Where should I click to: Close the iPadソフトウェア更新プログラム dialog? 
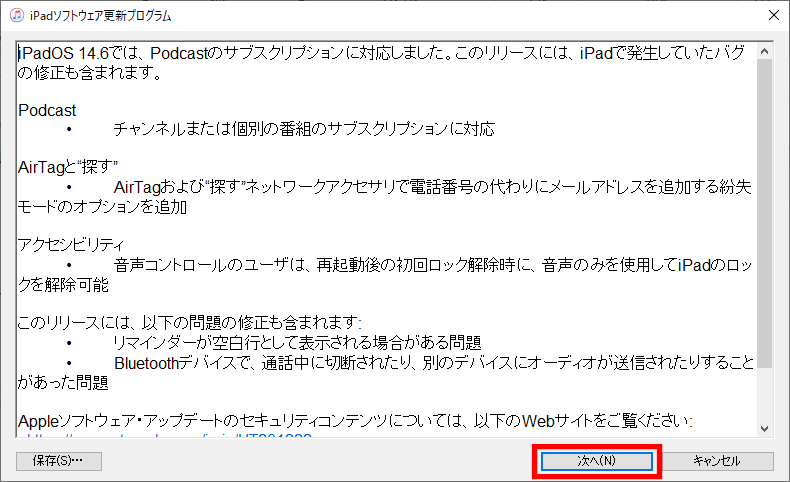click(774, 15)
